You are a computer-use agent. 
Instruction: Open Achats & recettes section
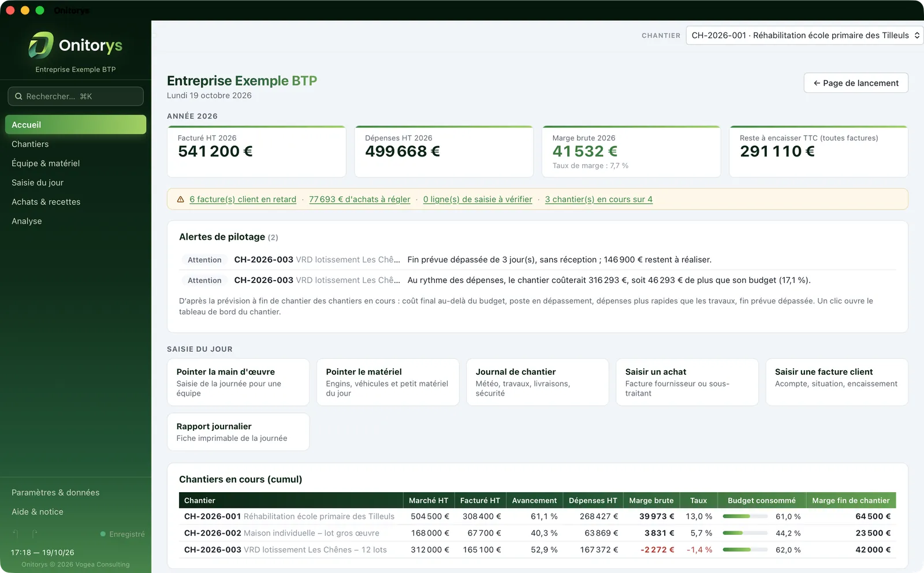pos(76,202)
